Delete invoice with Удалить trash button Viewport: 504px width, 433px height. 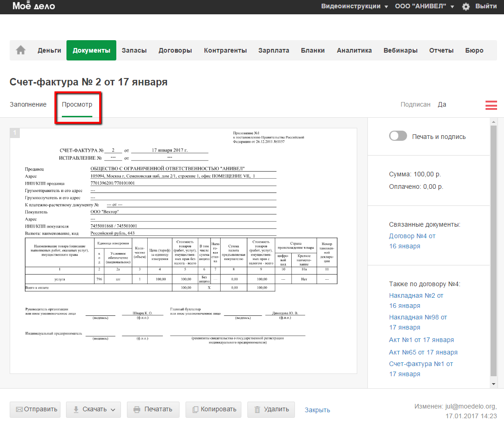coord(271,409)
